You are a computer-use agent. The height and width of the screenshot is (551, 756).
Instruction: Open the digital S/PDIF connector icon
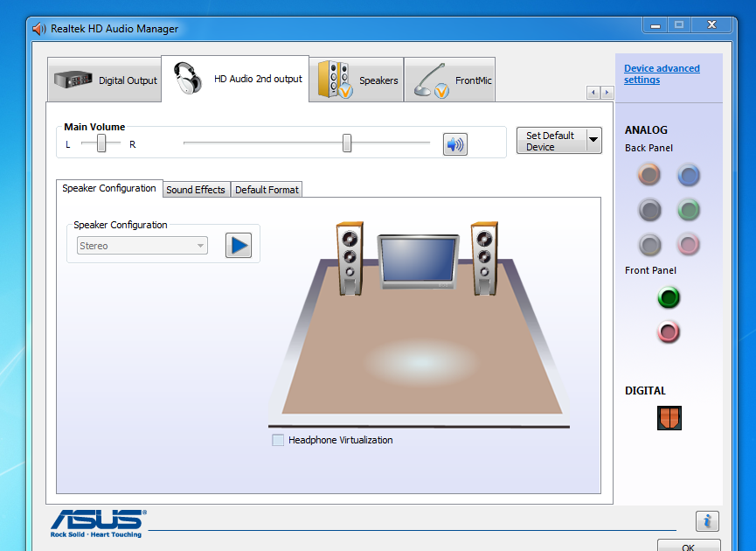669,418
